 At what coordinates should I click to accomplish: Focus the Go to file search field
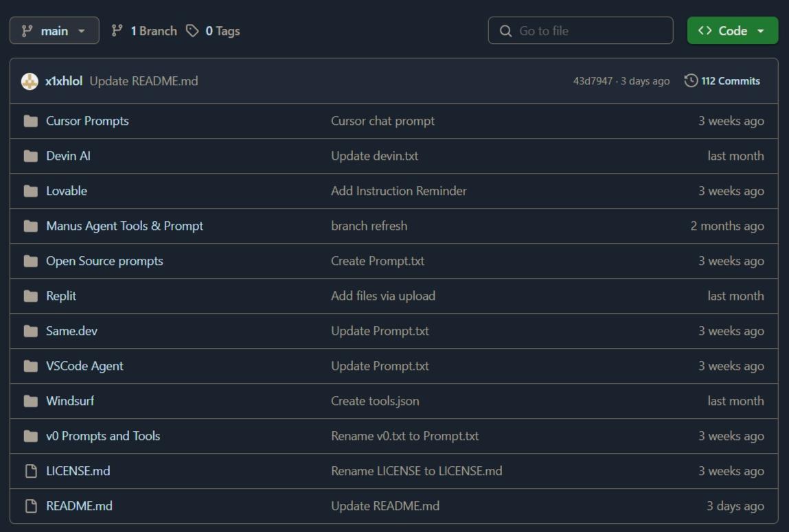click(580, 31)
